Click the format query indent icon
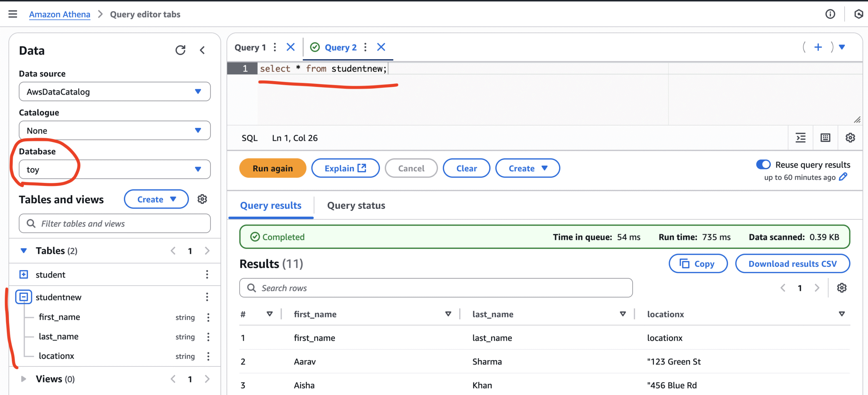 801,138
